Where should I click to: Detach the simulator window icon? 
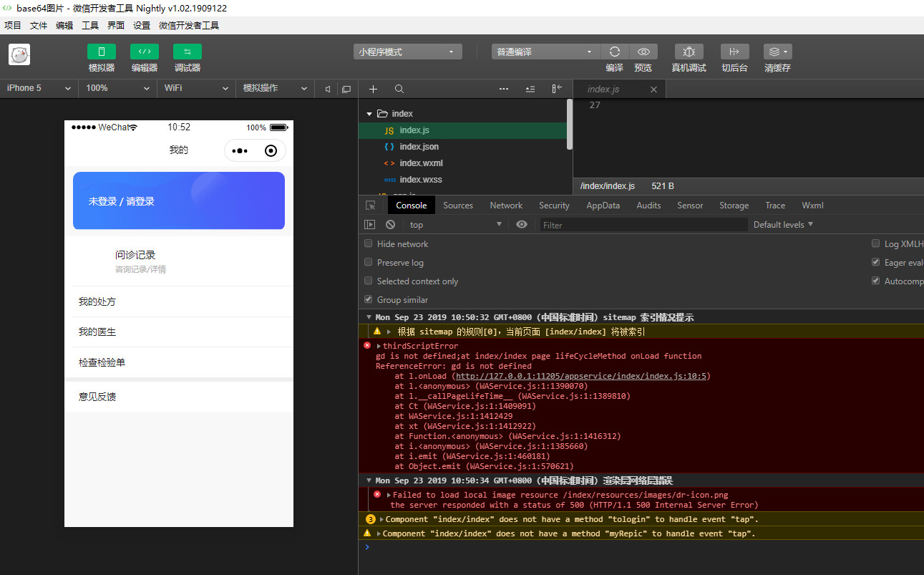click(x=346, y=89)
